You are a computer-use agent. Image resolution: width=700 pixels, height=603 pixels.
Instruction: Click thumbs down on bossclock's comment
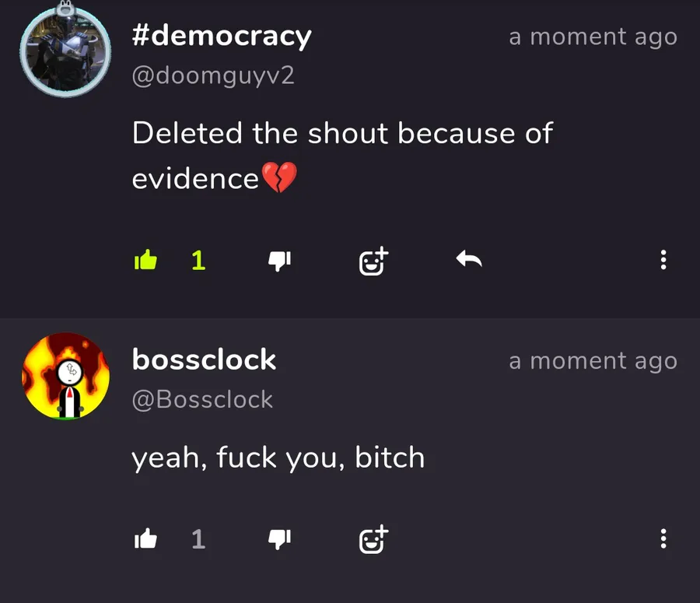pos(279,539)
